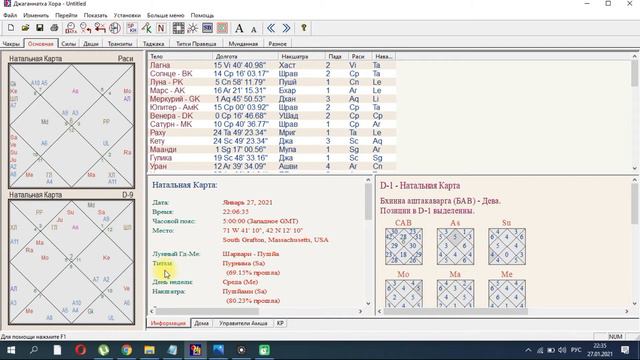Click the chart grid layout icon
Viewport: 640px width, 360px height.
coord(178,28)
